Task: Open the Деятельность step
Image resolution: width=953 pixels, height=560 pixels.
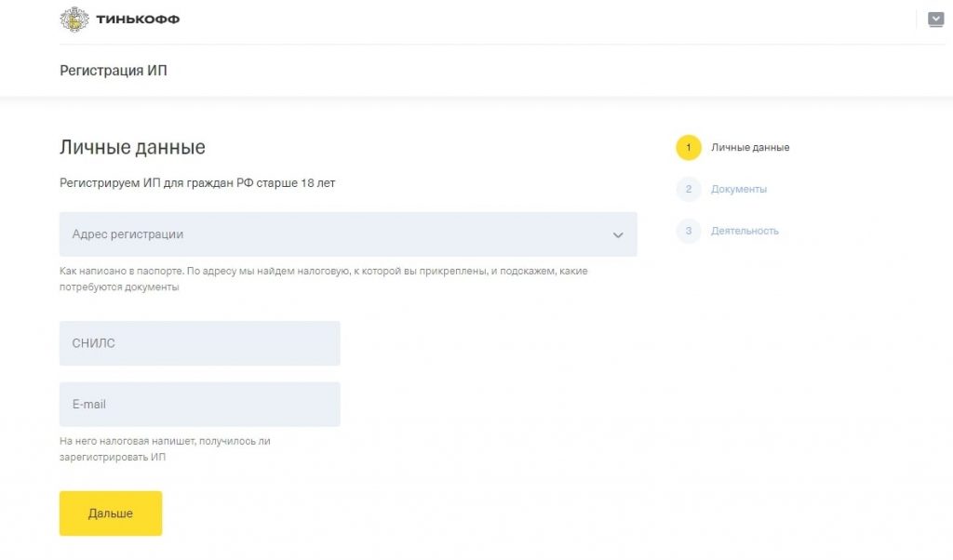Action: [x=745, y=231]
